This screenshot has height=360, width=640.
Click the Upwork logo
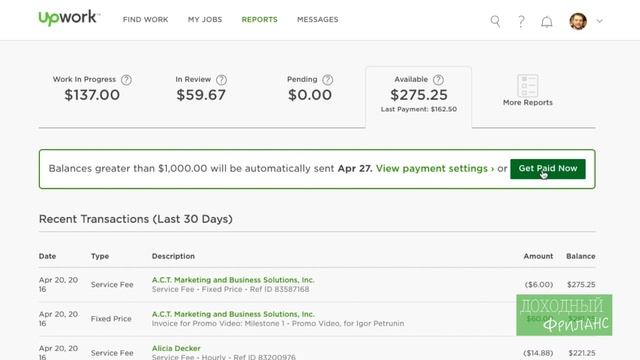(x=69, y=18)
